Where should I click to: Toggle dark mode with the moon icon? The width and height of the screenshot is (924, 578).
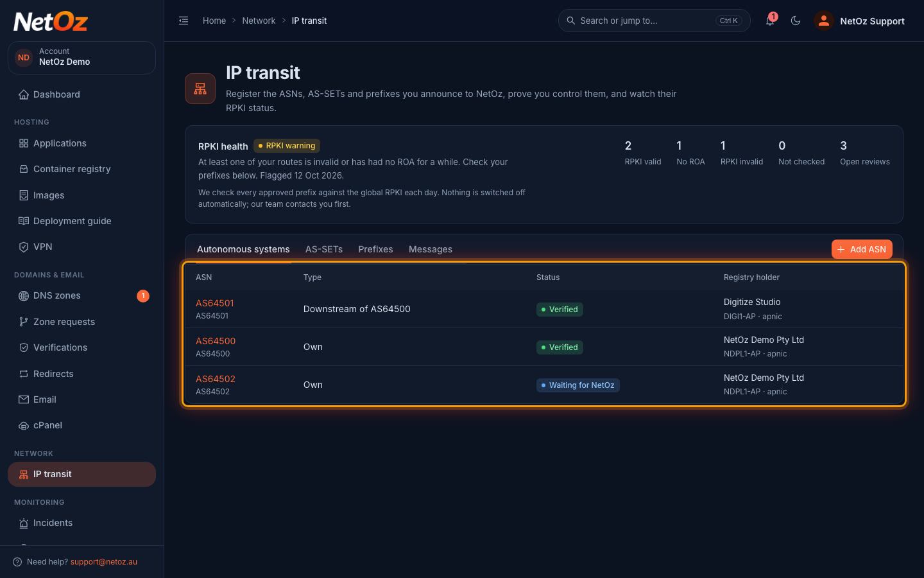click(796, 21)
